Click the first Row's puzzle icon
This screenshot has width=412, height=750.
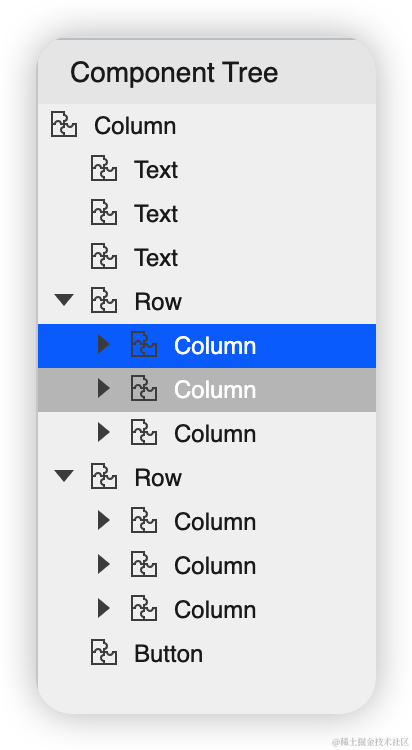point(104,301)
